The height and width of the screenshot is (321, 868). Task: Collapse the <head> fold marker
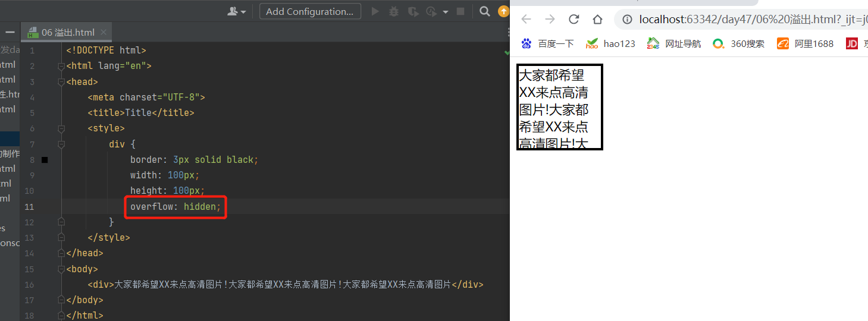pyautogui.click(x=61, y=81)
